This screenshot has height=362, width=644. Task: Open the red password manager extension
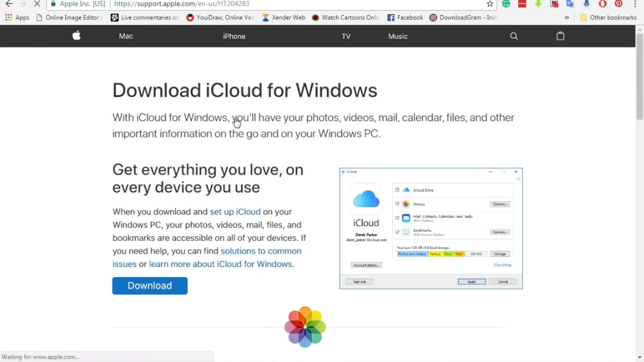[x=522, y=4]
